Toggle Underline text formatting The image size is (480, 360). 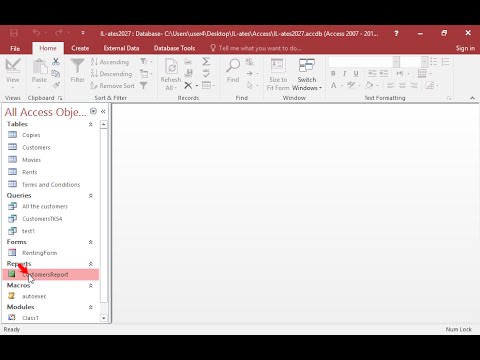356,74
